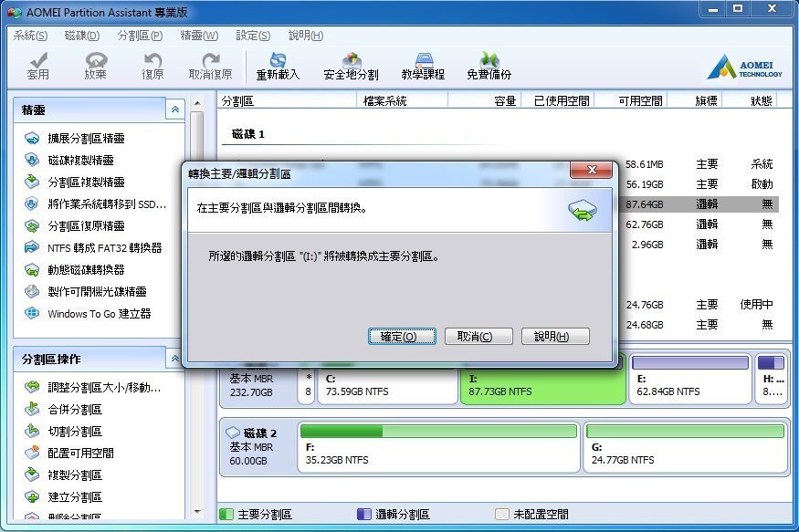Click the 未配置空間 legend swatch
This screenshot has height=532, width=799.
coord(502,514)
